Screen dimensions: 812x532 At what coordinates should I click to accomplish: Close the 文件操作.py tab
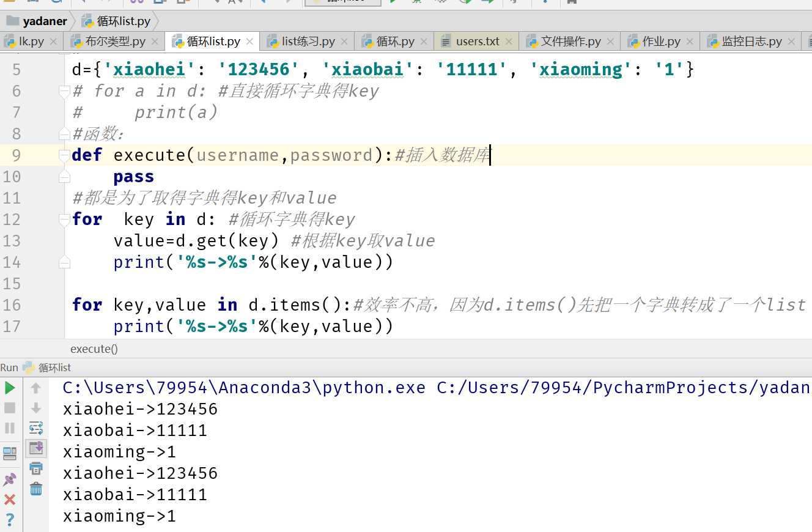coord(610,42)
